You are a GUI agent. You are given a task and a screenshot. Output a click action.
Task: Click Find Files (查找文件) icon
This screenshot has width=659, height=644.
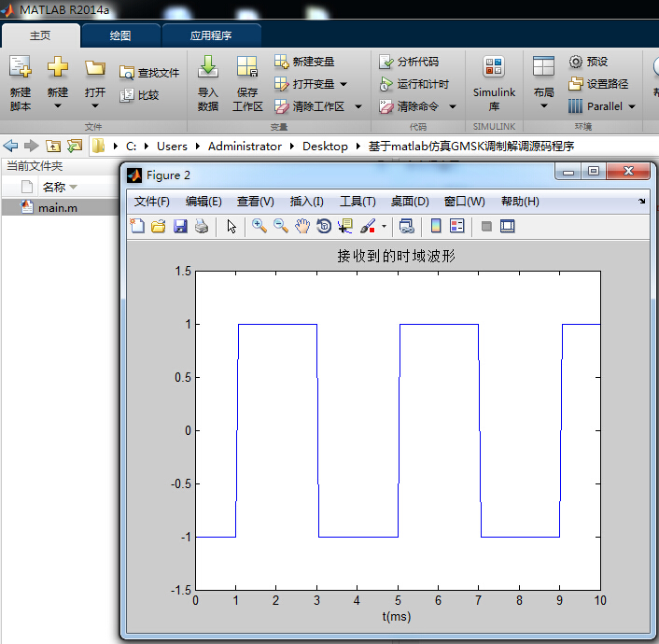pos(126,73)
